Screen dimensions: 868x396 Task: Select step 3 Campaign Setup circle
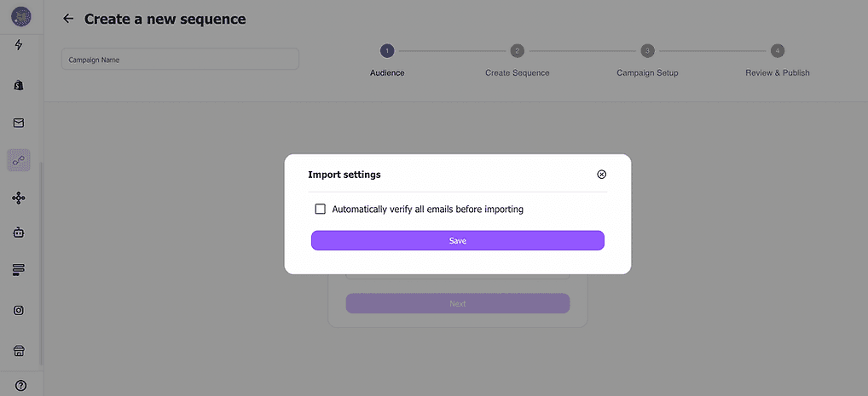tap(647, 51)
